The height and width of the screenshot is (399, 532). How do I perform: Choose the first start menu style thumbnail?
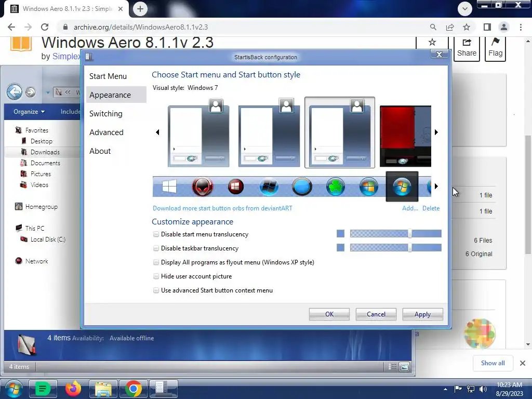pos(198,133)
